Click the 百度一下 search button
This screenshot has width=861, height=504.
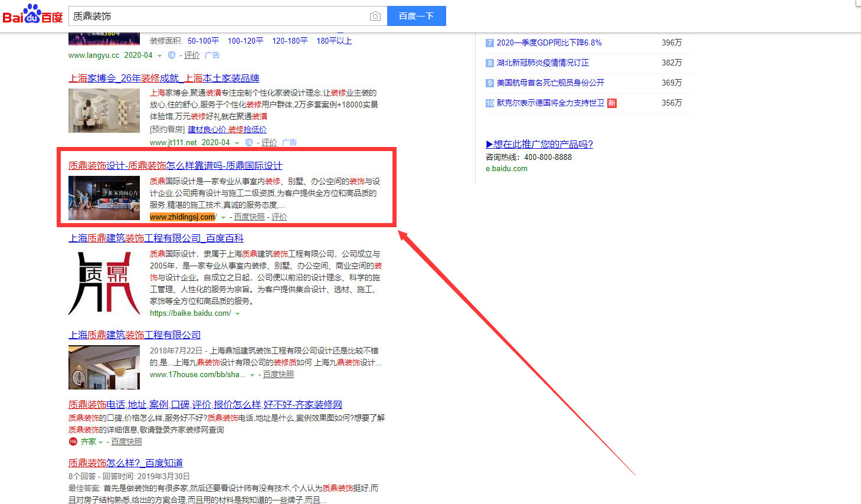[x=417, y=16]
